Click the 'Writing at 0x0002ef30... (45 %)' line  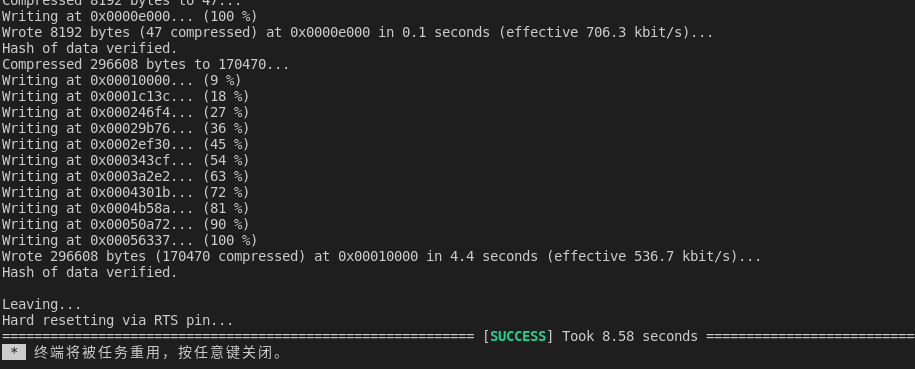[125, 144]
